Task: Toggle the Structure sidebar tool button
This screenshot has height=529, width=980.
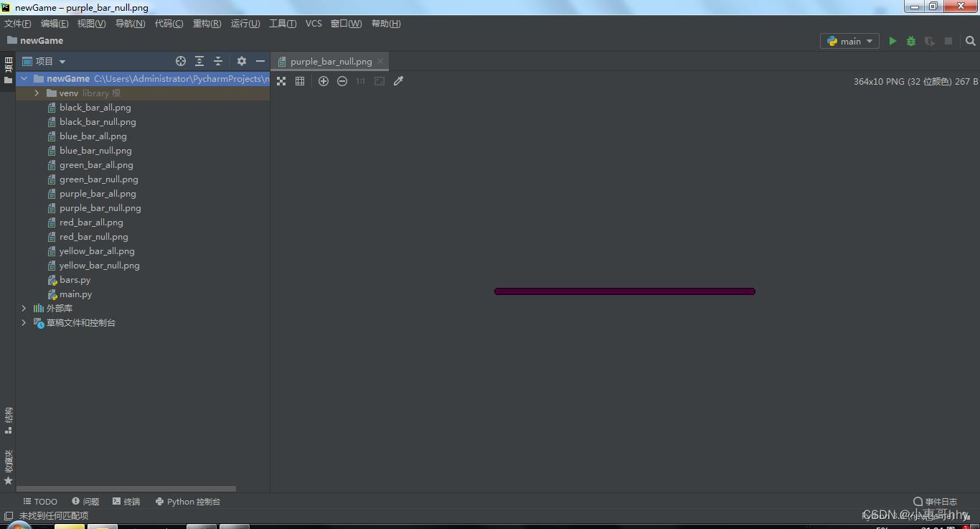Action: tap(8, 421)
